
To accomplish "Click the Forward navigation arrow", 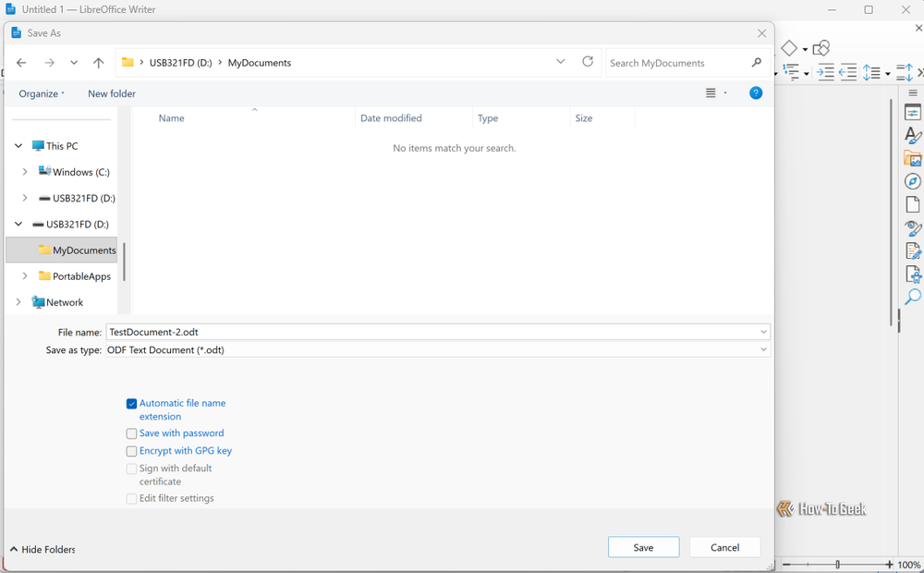I will tap(50, 63).
